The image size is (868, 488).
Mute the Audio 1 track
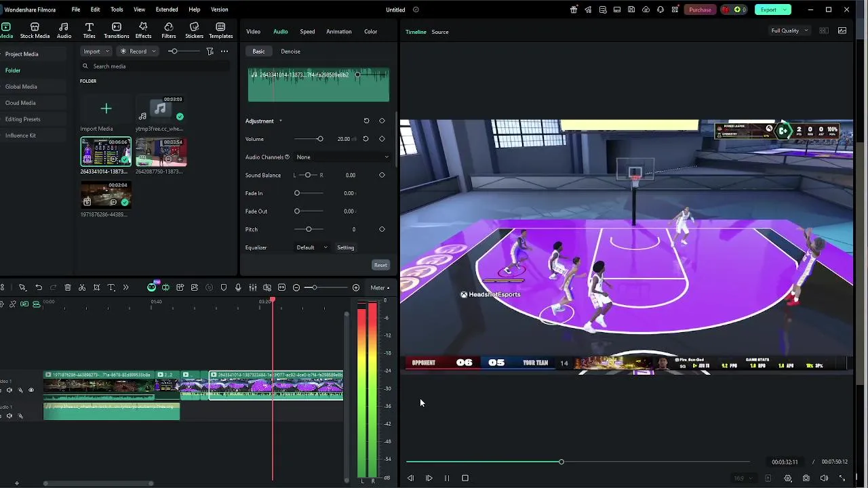coord(9,415)
